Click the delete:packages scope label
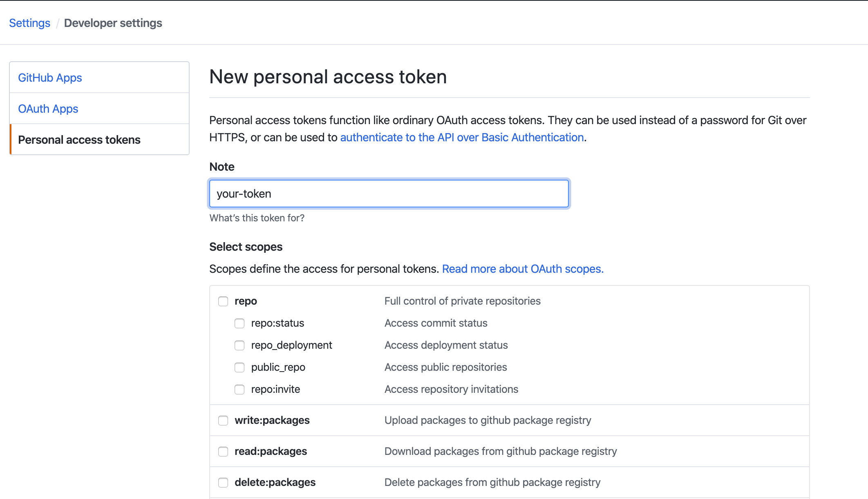868x499 pixels. point(275,482)
